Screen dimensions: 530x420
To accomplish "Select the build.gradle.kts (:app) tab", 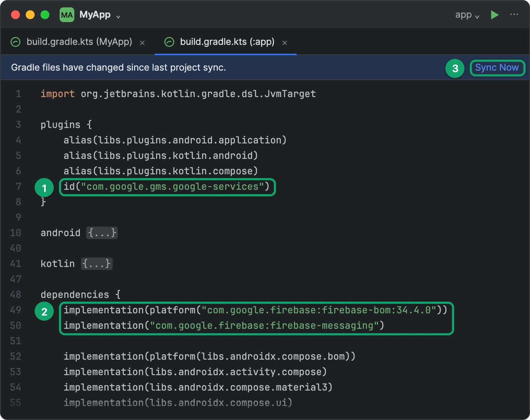I will tap(226, 42).
